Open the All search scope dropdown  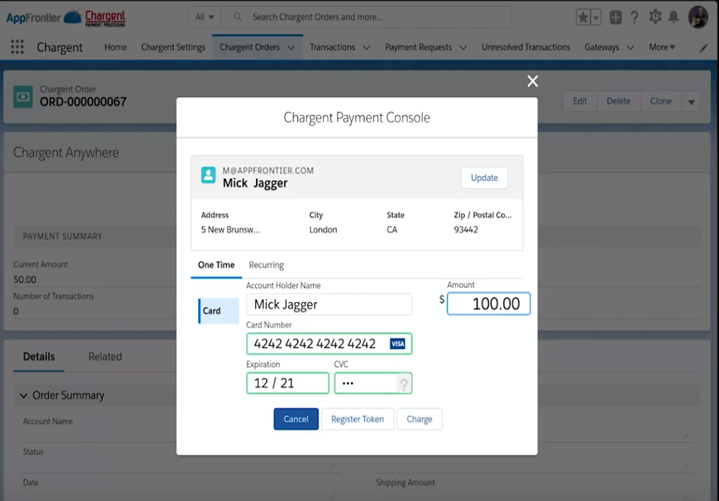pyautogui.click(x=205, y=17)
